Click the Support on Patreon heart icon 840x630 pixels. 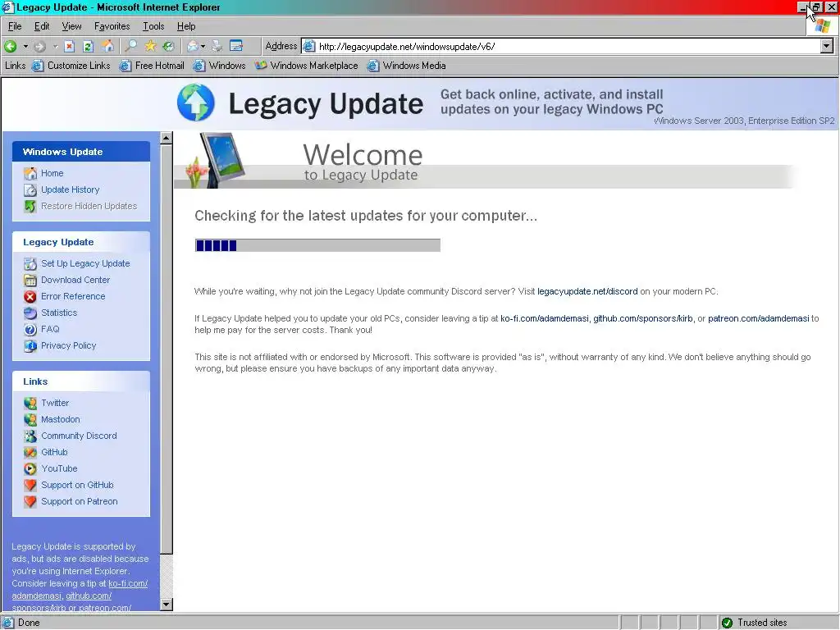click(30, 501)
